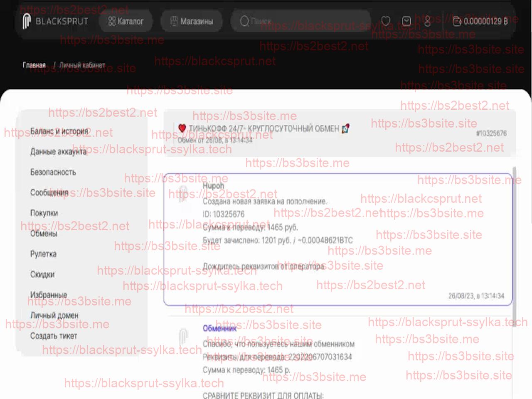
Task: Open the user profile icon in the top bar
Action: tap(427, 21)
